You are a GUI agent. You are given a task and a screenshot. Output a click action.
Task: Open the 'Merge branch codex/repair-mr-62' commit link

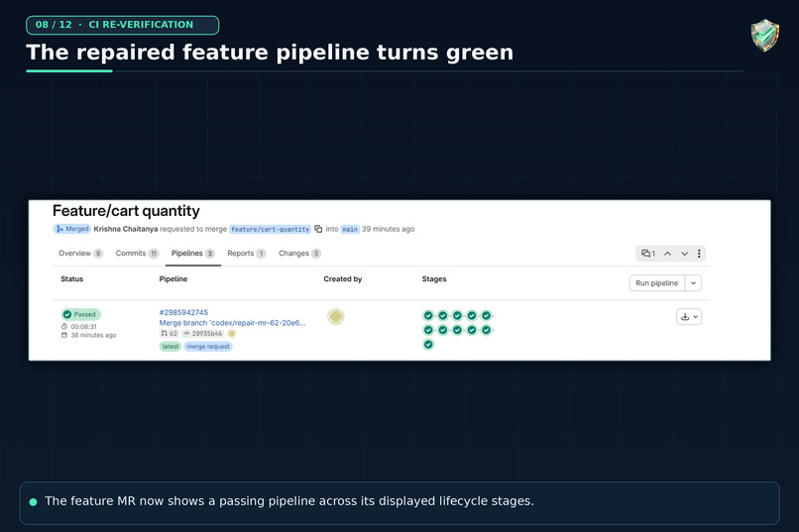pos(232,323)
